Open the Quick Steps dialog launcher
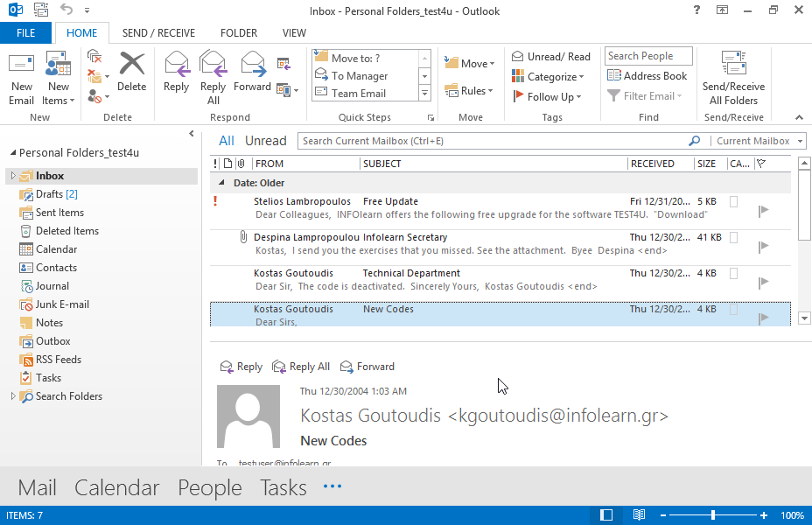This screenshot has height=525, width=812. pos(430,118)
